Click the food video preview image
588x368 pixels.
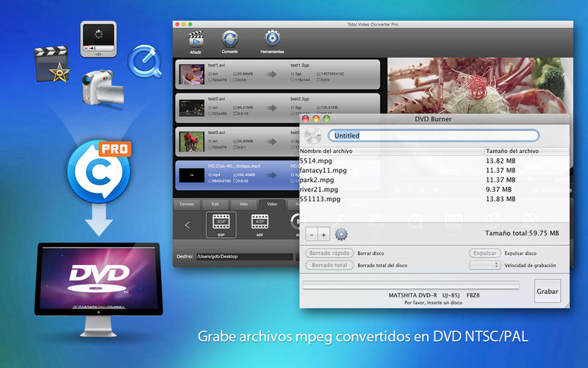(x=480, y=85)
